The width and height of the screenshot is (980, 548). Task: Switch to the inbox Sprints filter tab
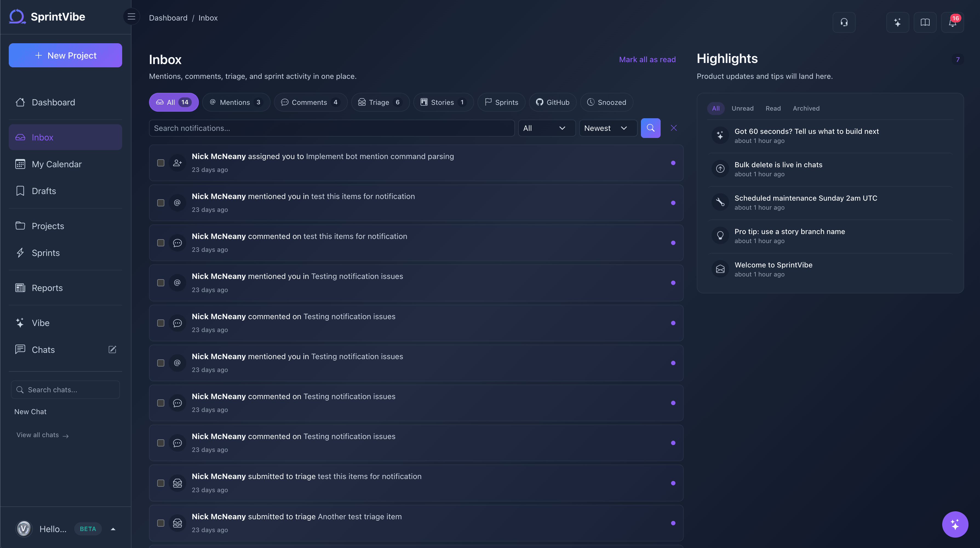[x=501, y=102]
